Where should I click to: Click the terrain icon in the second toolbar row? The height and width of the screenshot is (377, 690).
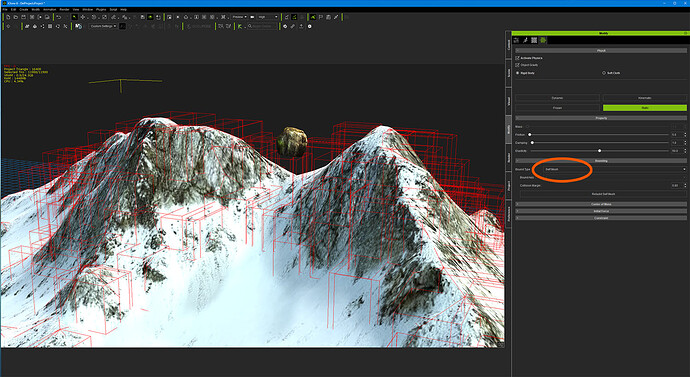(27, 26)
